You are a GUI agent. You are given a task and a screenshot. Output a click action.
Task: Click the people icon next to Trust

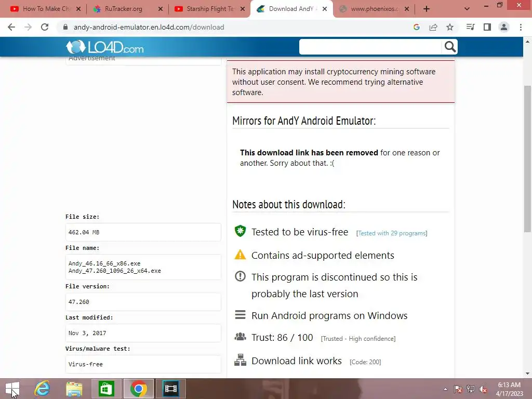pyautogui.click(x=240, y=337)
